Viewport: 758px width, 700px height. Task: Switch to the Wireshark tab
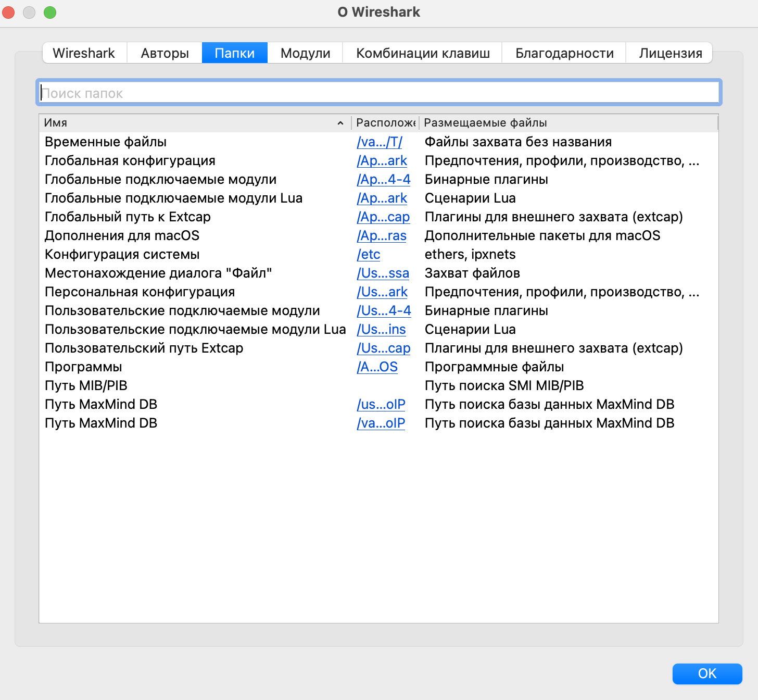(84, 53)
